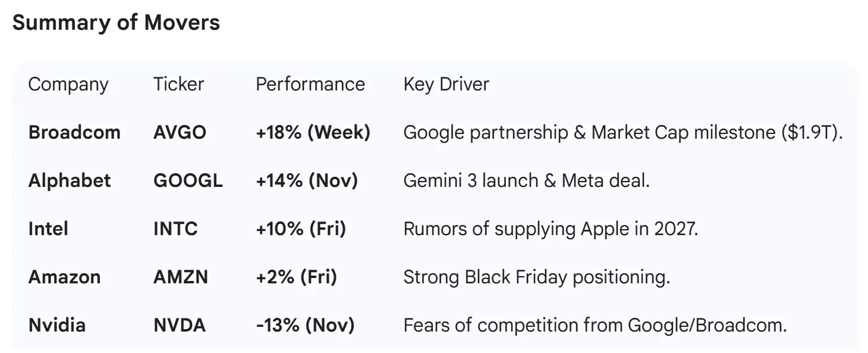Click the Apple supply rumors text
The width and height of the screenshot is (868, 353).
(551, 229)
